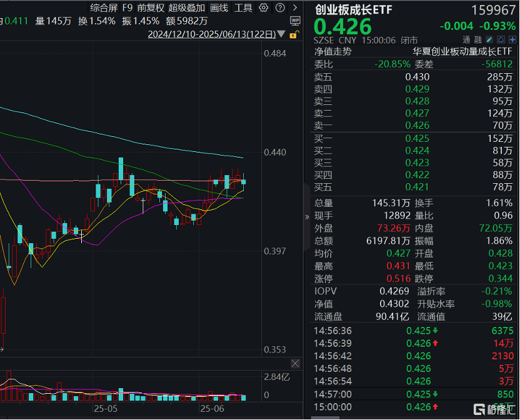520x420 pixels.
Task: Open the help question mark icon
Action: pos(280,7)
